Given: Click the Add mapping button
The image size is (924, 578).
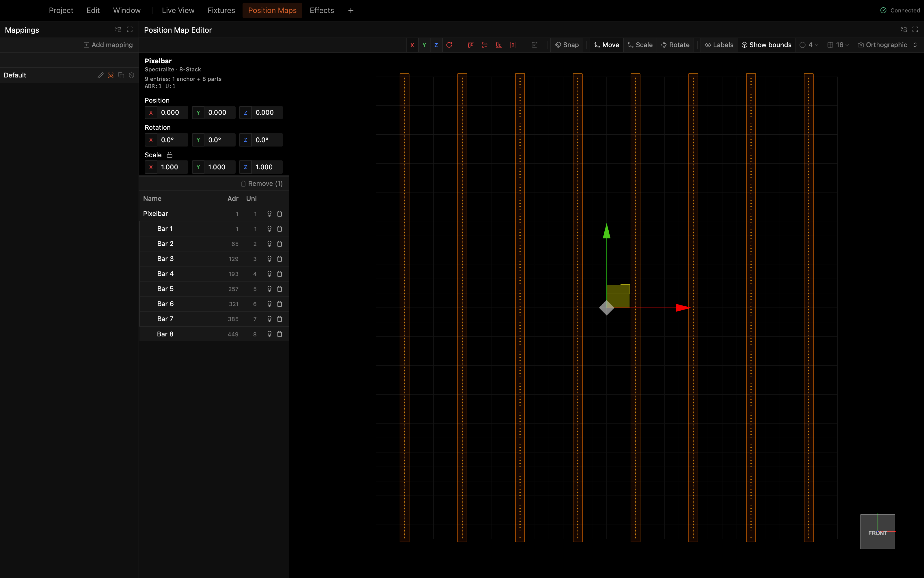Looking at the screenshot, I should [108, 45].
